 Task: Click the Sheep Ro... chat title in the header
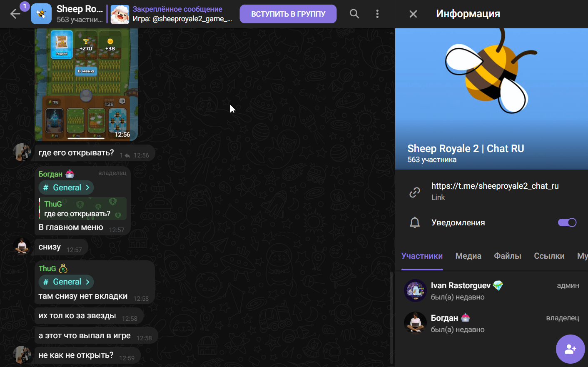(80, 9)
